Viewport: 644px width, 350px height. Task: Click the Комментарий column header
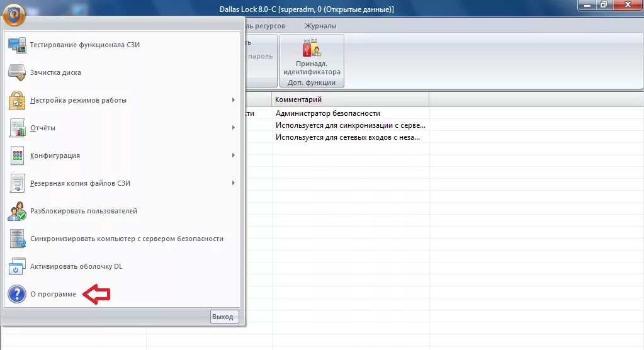point(350,99)
